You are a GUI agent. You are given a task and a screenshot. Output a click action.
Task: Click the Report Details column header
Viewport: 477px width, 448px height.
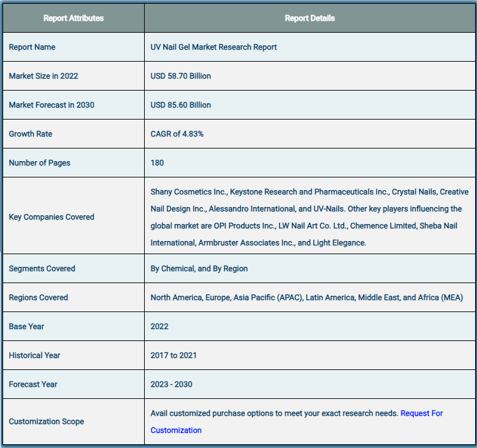tap(310, 18)
